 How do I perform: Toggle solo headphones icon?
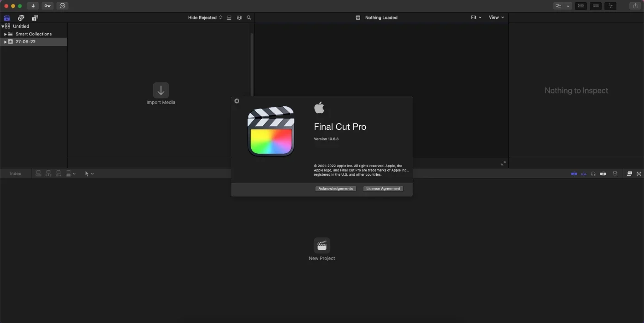[x=593, y=173]
